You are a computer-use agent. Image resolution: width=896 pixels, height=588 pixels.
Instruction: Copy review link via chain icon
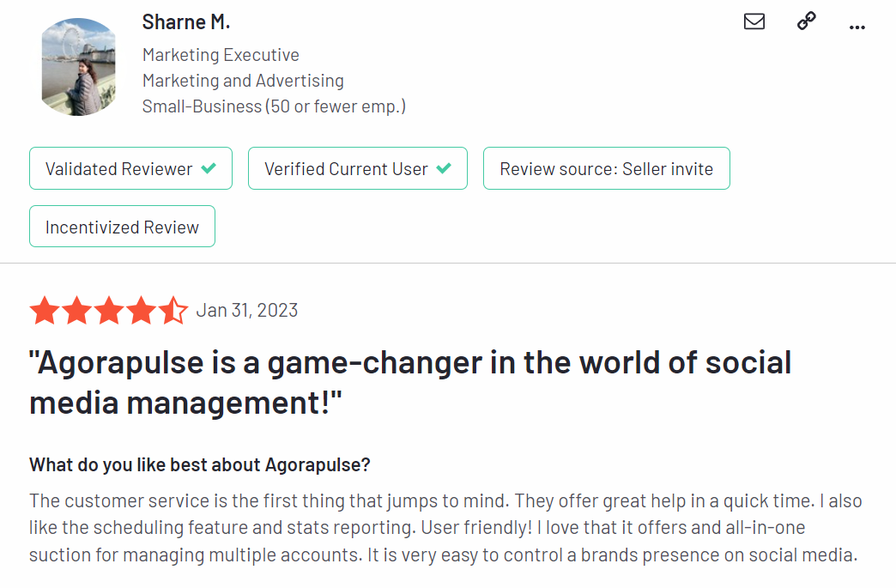coord(806,21)
